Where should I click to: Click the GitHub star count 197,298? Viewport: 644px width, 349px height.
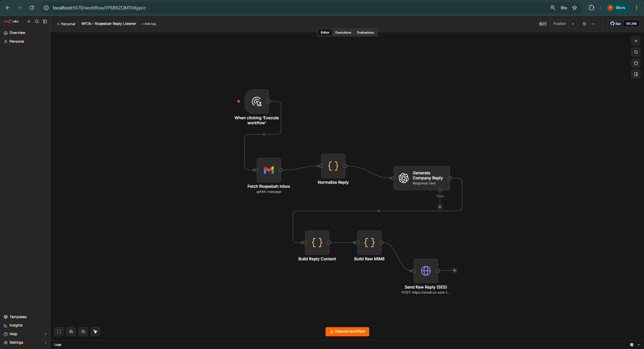point(631,24)
